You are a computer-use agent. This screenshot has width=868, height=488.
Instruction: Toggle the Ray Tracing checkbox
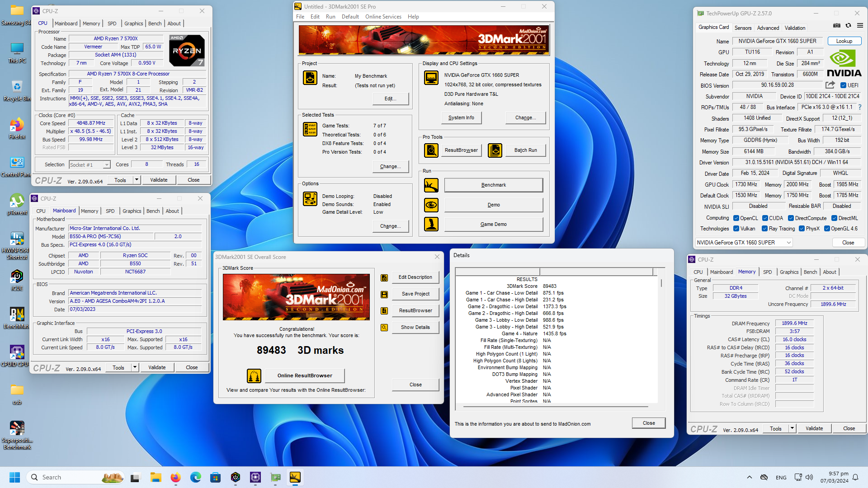pyautogui.click(x=765, y=229)
